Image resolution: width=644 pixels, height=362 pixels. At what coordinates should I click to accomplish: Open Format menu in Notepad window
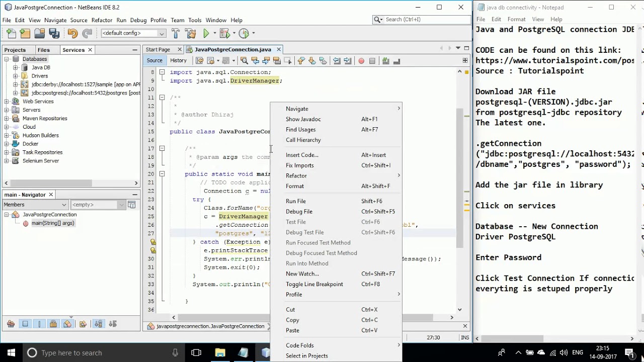point(516,19)
